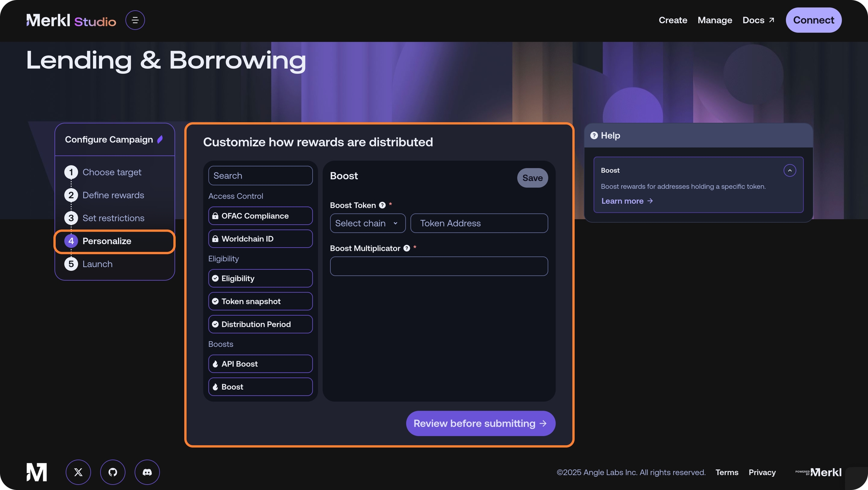Open the Manage menu item
Screen dimensions: 868x490
pos(715,20)
